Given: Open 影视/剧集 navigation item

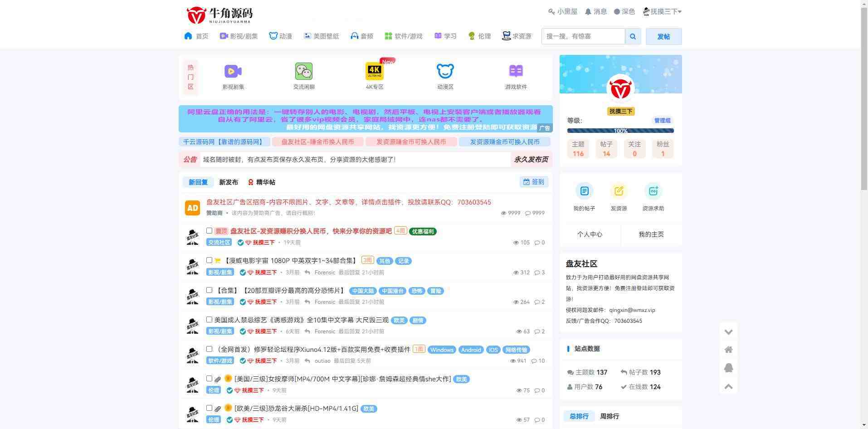Looking at the screenshot, I should tap(239, 36).
